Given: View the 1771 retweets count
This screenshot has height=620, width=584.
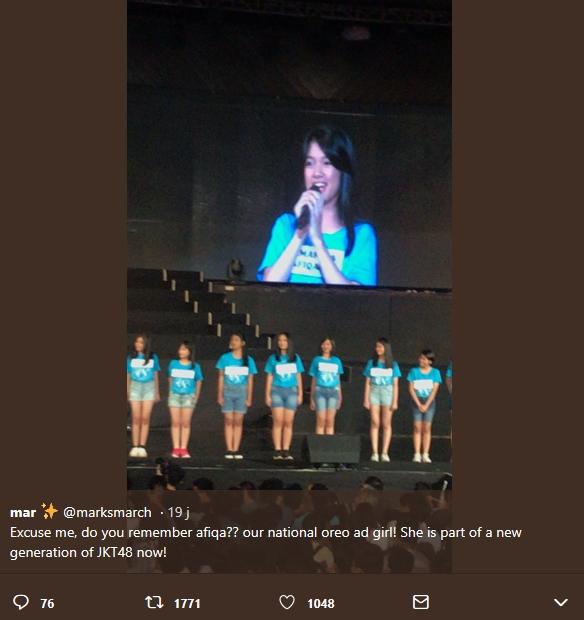Looking at the screenshot, I should (187, 603).
